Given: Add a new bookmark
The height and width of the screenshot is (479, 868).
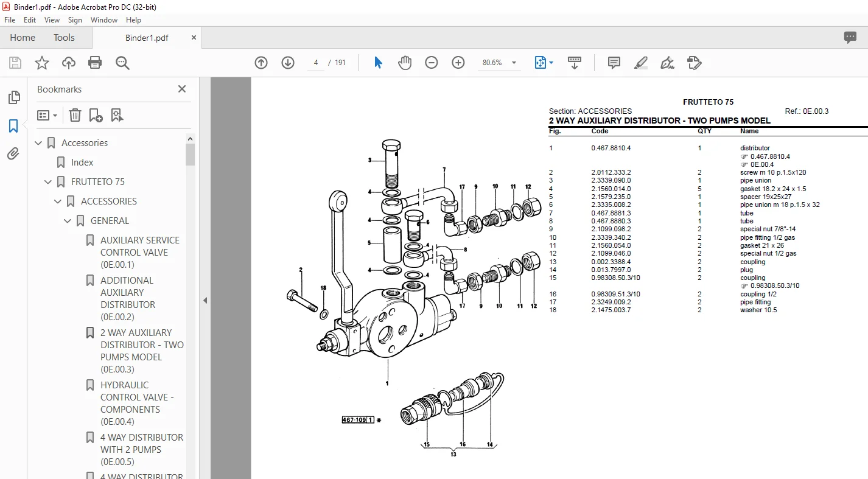Looking at the screenshot, I should (96, 115).
